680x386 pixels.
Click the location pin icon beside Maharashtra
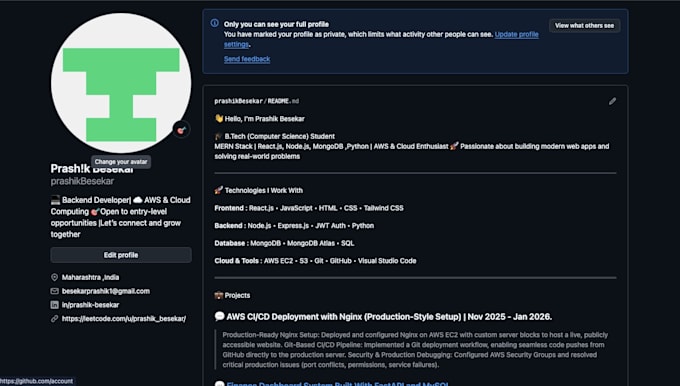[55, 277]
